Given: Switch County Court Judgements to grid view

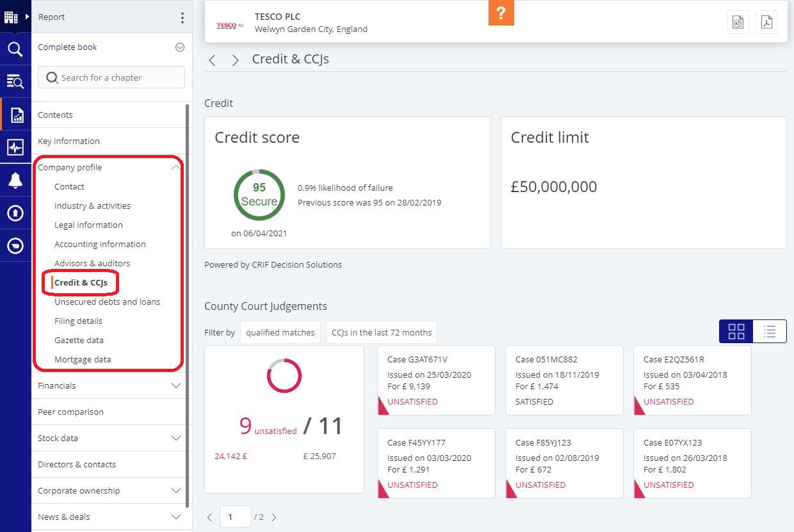Looking at the screenshot, I should [x=736, y=332].
